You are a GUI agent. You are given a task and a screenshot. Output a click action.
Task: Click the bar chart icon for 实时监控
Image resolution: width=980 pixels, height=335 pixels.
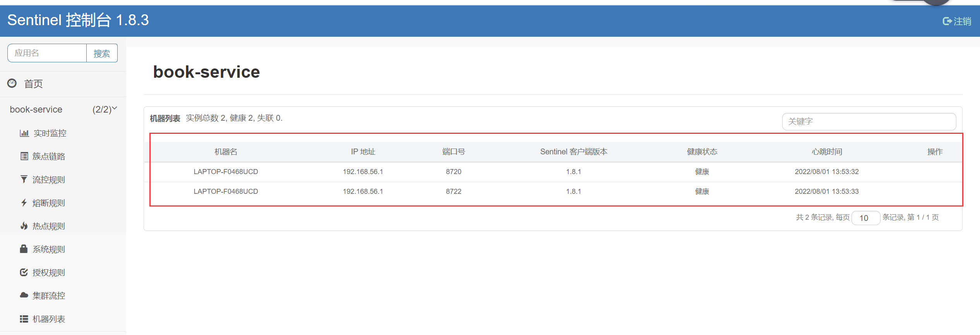[x=24, y=133]
